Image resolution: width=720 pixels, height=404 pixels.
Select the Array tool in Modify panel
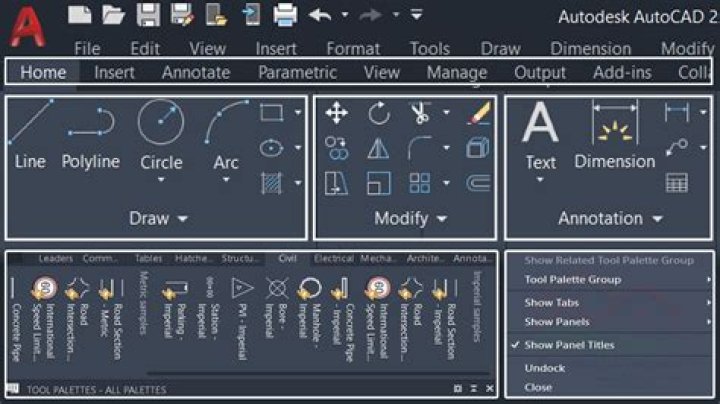[x=420, y=184]
